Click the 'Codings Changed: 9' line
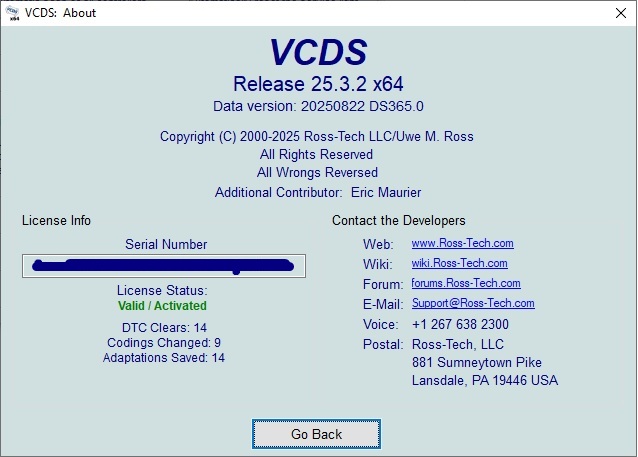The width and height of the screenshot is (638, 457). coord(164,343)
